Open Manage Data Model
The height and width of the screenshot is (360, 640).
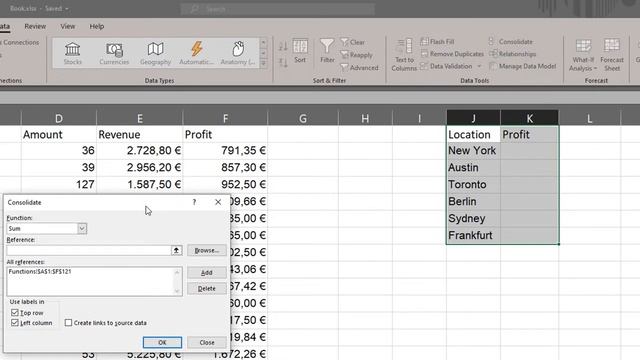pyautogui.click(x=522, y=66)
